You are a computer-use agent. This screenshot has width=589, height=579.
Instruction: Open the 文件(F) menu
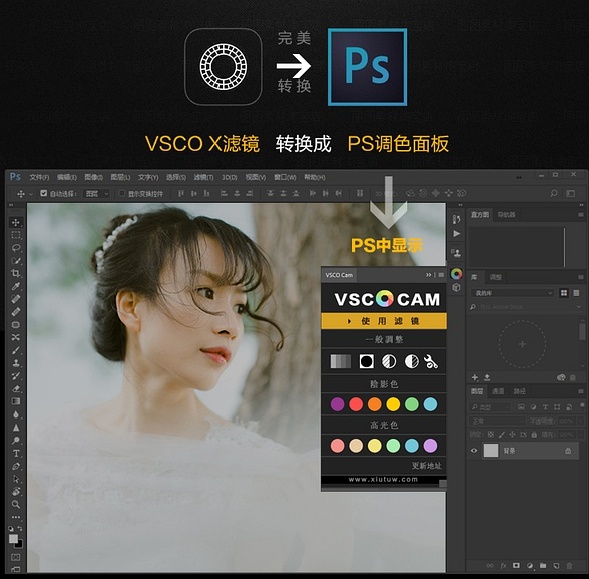coord(39,177)
